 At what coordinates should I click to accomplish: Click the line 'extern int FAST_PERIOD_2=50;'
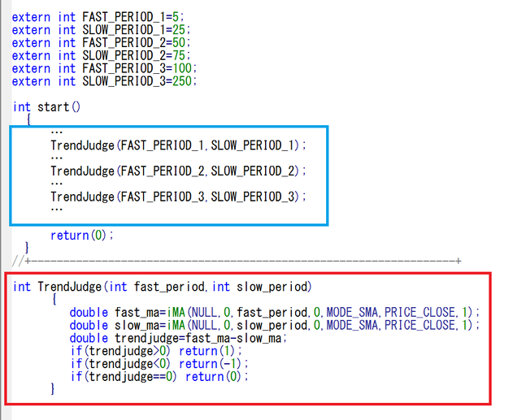[101, 42]
